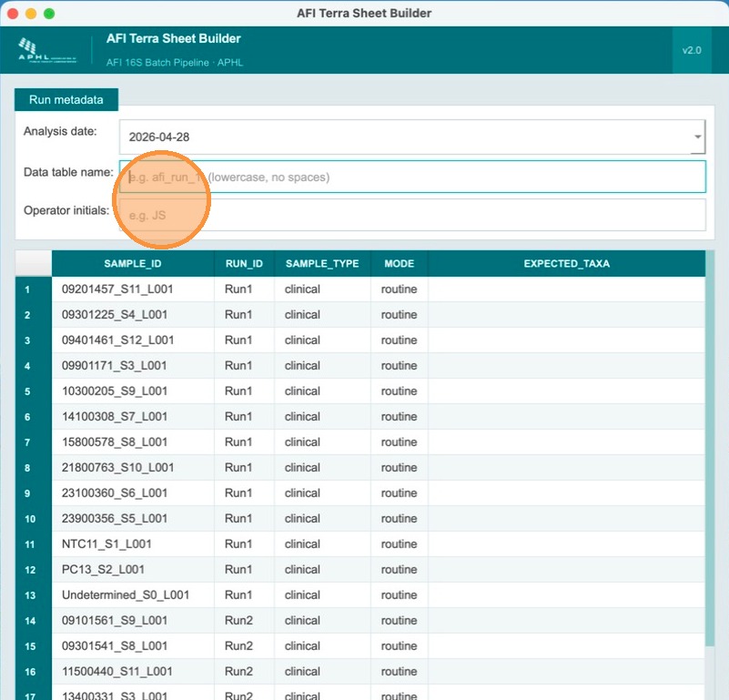Click cell 23900356_S5_L001

(x=133, y=519)
